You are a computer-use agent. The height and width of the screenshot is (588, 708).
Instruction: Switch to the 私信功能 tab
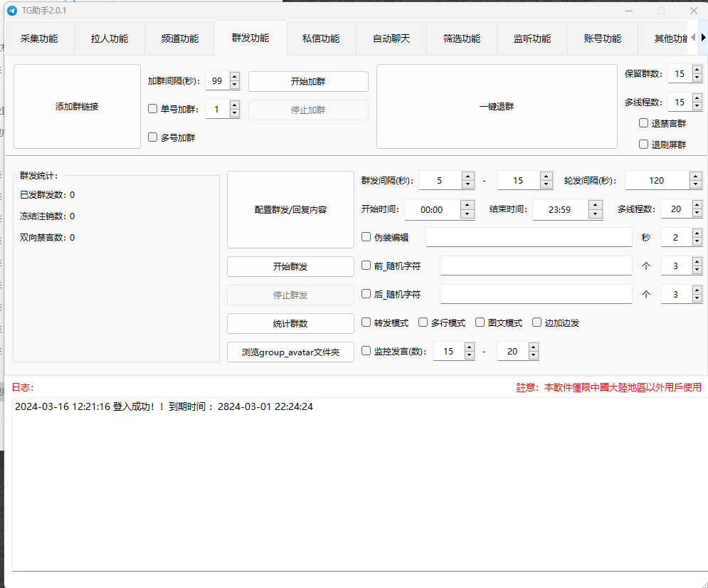[x=320, y=38]
